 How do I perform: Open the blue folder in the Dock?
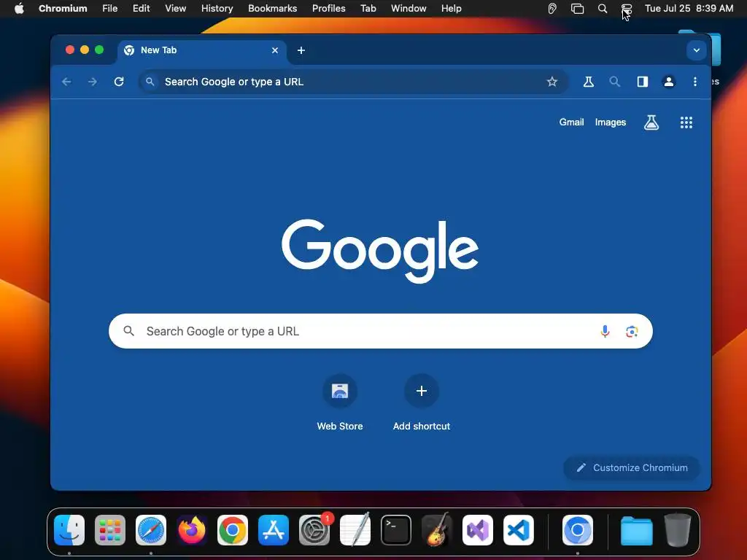pyautogui.click(x=636, y=531)
